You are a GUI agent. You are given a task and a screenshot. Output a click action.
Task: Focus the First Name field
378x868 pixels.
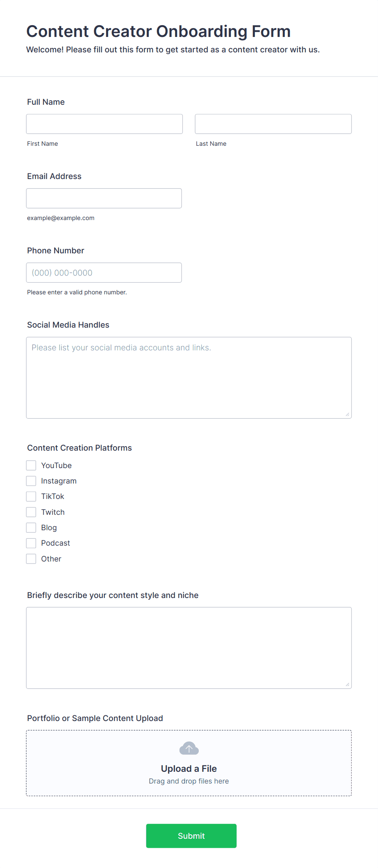pyautogui.click(x=104, y=124)
